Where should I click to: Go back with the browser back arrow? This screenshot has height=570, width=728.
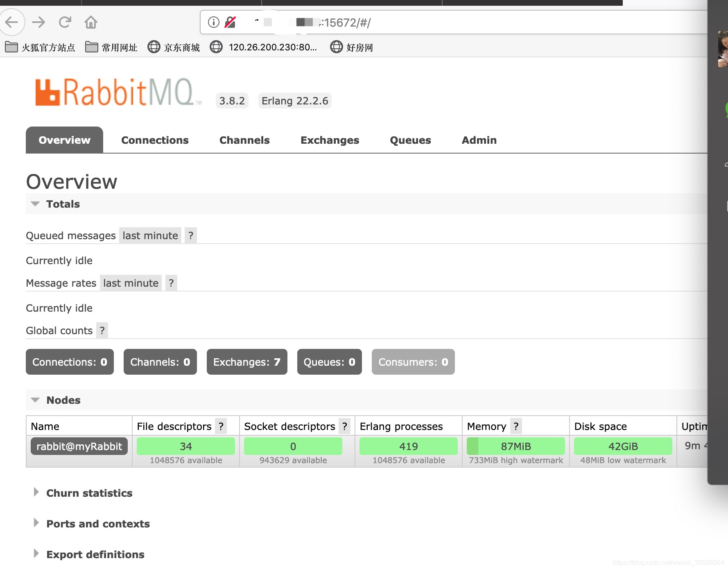pyautogui.click(x=11, y=22)
